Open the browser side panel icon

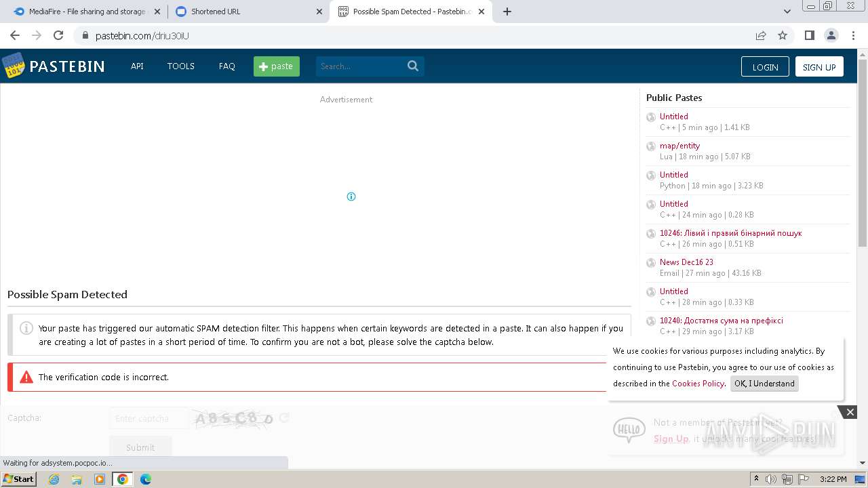tap(809, 35)
